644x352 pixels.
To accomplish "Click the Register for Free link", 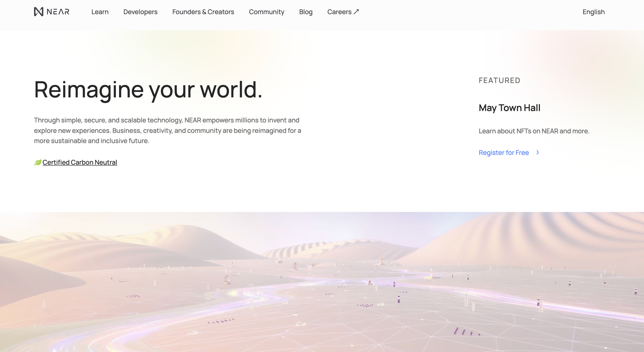I will (503, 153).
